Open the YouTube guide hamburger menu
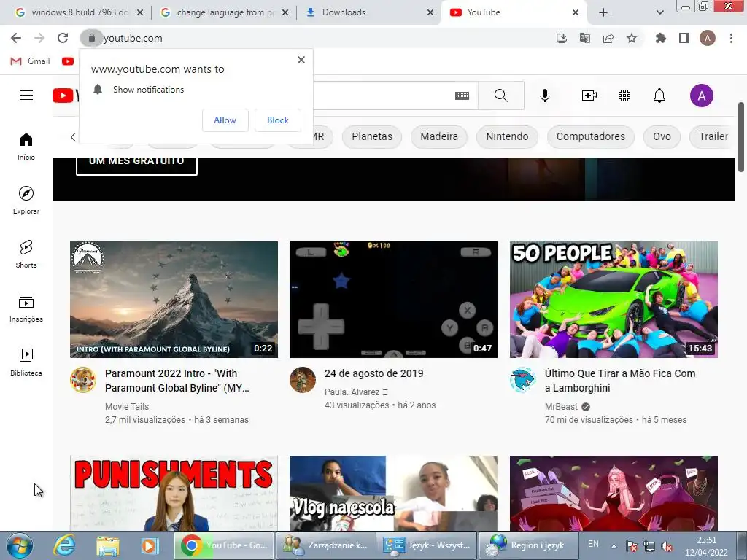747x560 pixels. tap(26, 96)
